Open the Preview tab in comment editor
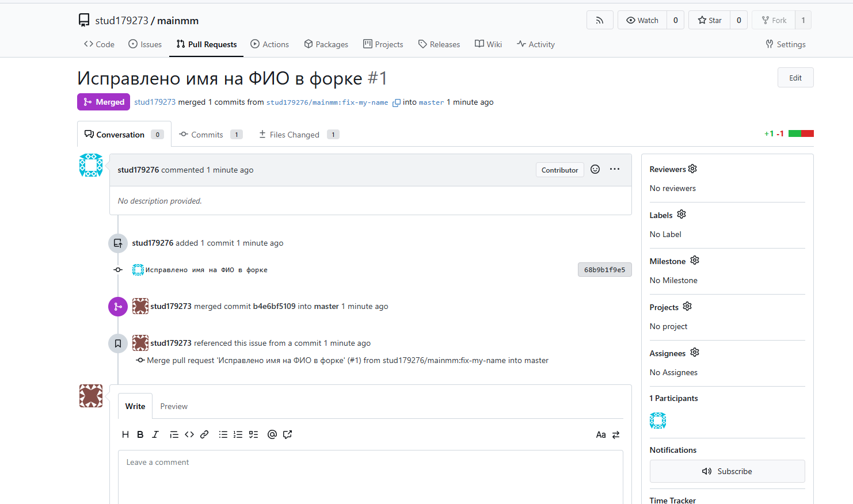Screen dimensions: 853x504 click(x=174, y=406)
